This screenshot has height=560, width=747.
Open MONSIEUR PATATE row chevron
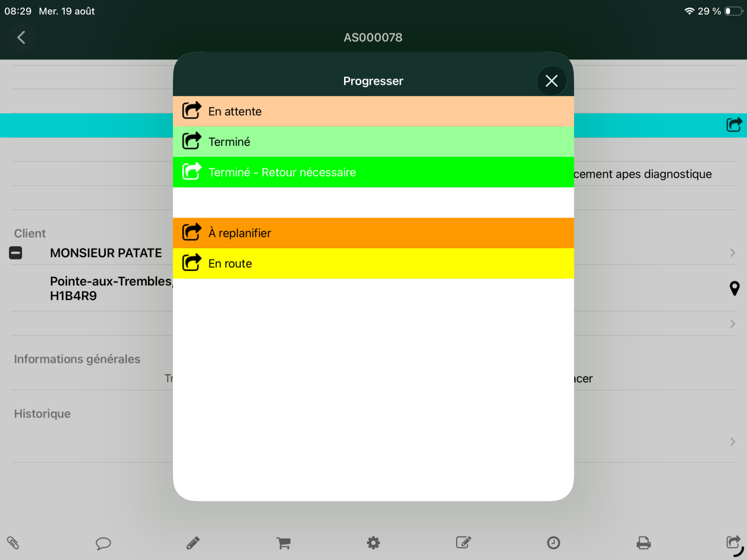point(732,253)
